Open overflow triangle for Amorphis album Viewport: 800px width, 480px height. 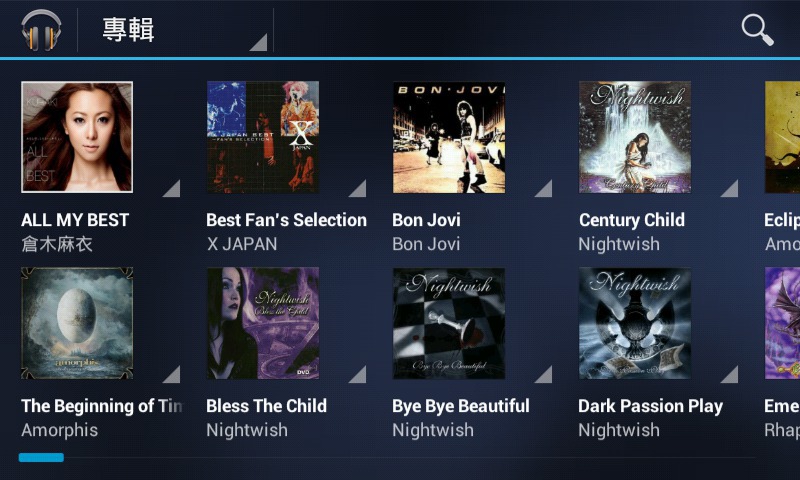(171, 374)
